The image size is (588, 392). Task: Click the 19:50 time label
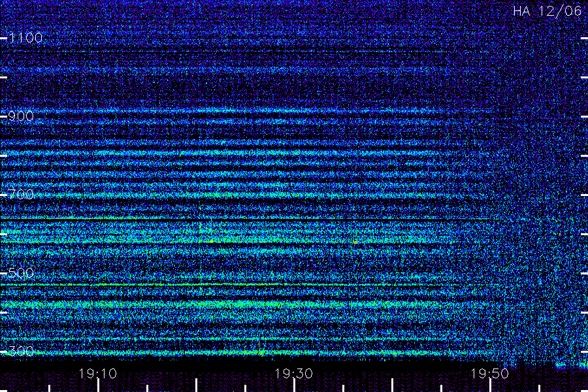[x=490, y=374]
